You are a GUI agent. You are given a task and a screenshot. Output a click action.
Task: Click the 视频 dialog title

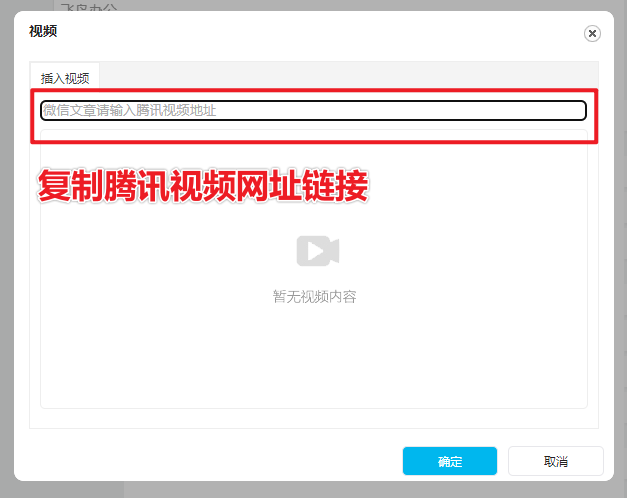click(43, 31)
